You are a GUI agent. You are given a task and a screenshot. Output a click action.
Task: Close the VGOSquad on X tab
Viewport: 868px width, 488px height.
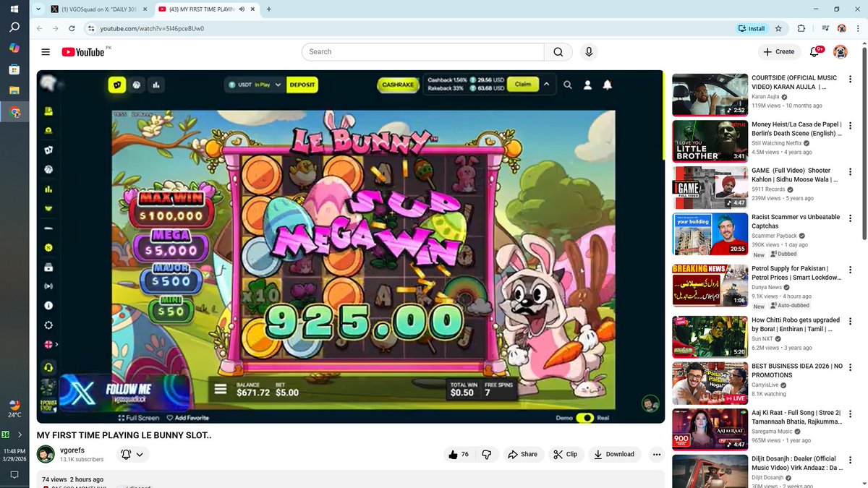(143, 9)
